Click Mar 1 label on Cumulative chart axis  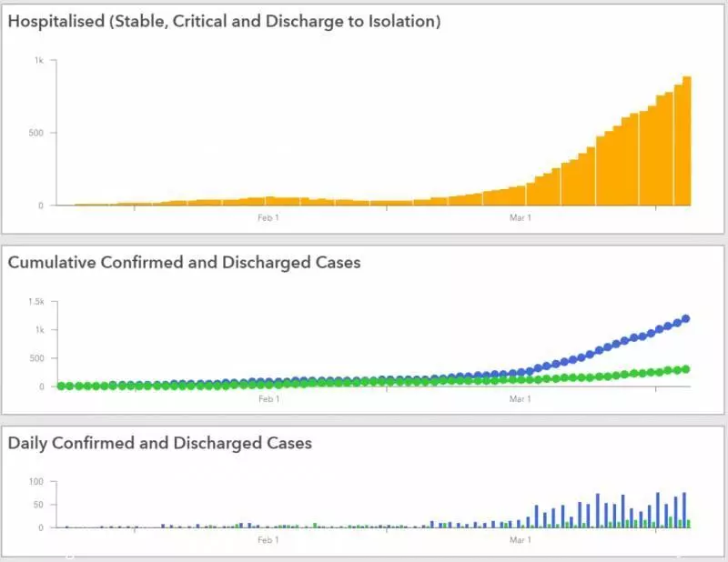[520, 398]
